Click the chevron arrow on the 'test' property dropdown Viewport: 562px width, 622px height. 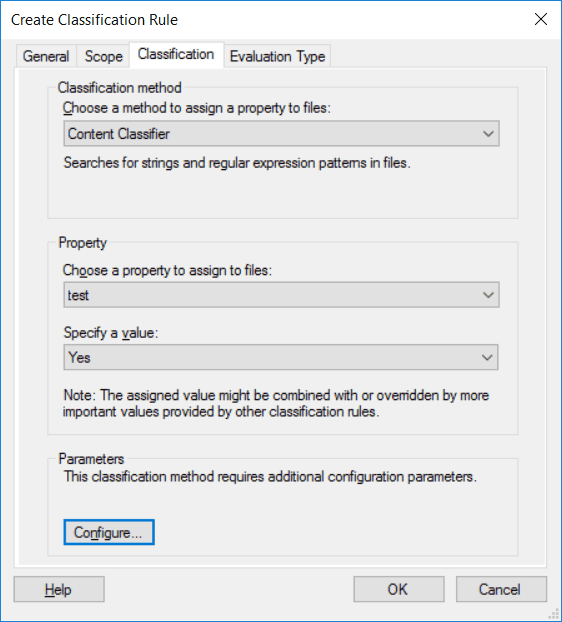pyautogui.click(x=488, y=295)
